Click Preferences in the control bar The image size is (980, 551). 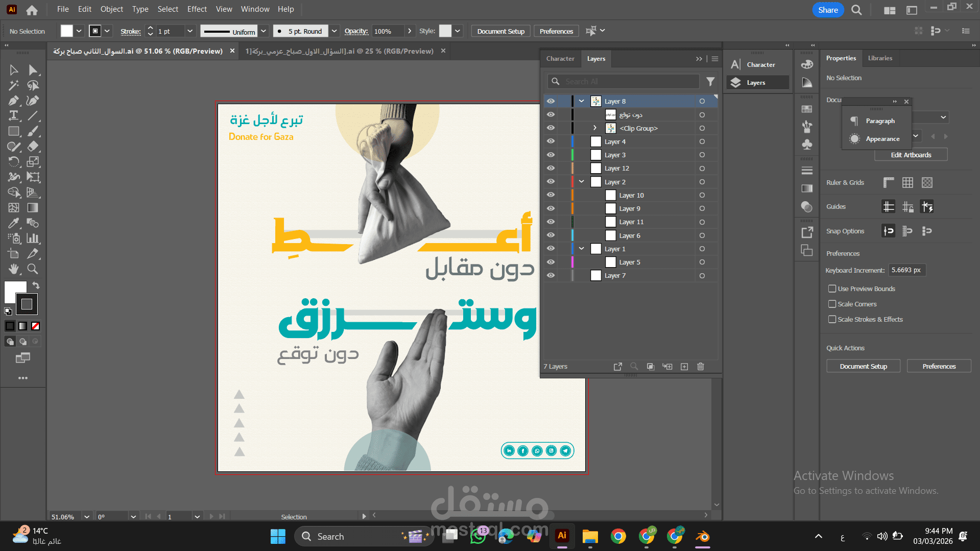(x=556, y=31)
